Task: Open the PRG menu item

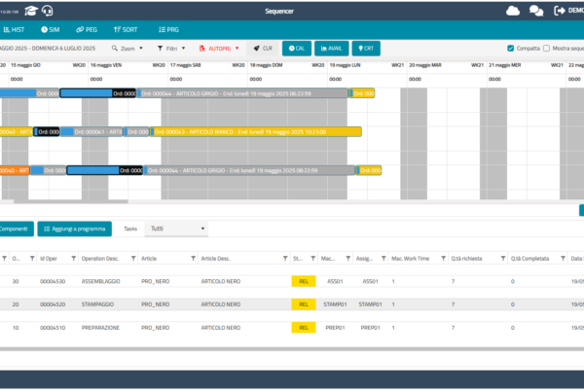Action: 168,30
